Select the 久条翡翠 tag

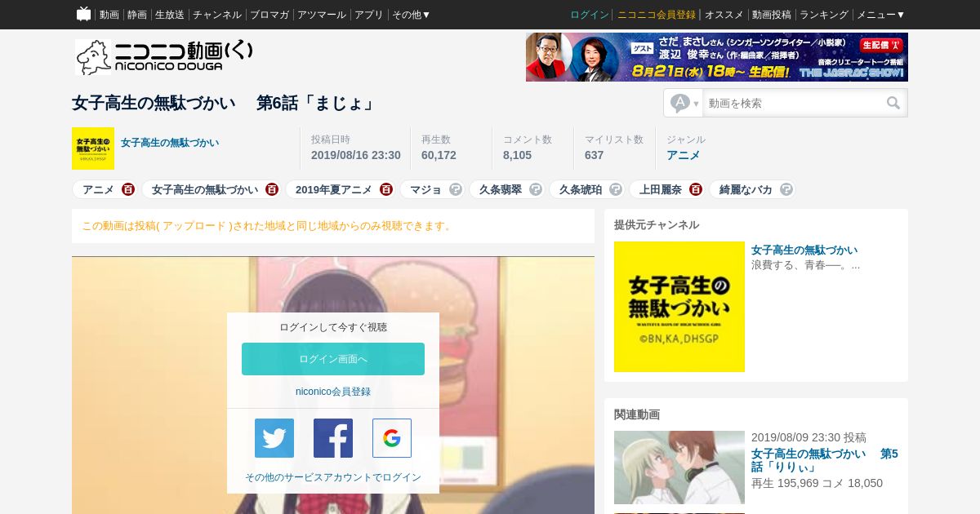[500, 189]
